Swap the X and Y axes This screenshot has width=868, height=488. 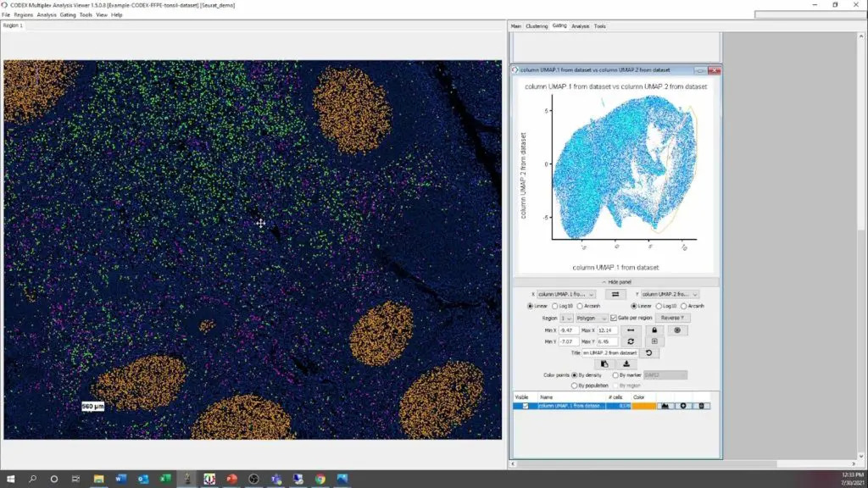[x=615, y=294]
